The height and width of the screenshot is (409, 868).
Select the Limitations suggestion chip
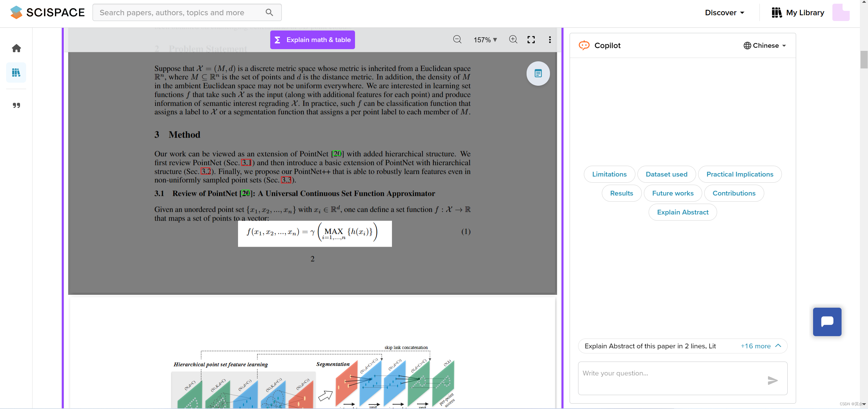609,174
